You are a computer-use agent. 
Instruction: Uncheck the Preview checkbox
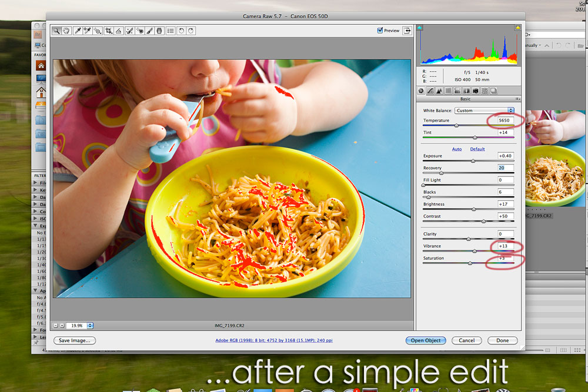tap(380, 31)
